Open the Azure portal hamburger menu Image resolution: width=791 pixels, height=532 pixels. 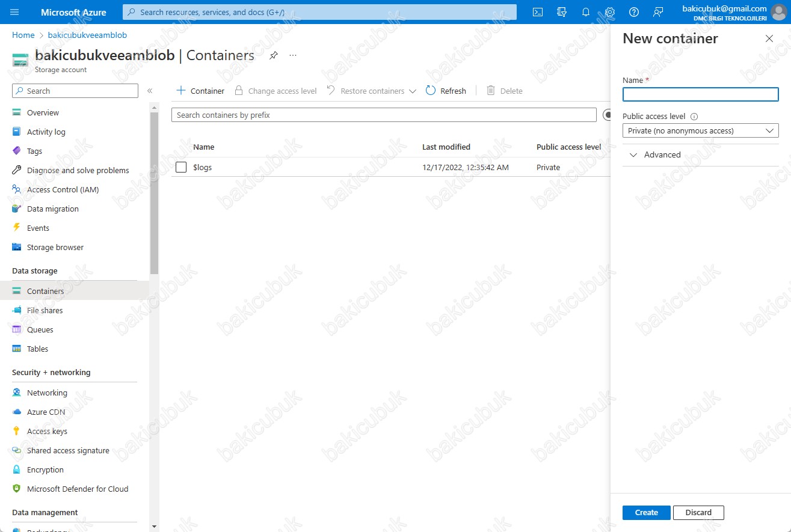click(x=15, y=12)
